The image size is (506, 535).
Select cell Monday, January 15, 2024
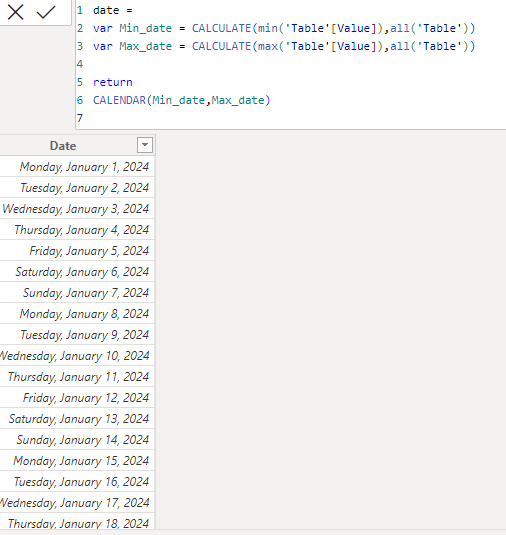pyautogui.click(x=77, y=461)
